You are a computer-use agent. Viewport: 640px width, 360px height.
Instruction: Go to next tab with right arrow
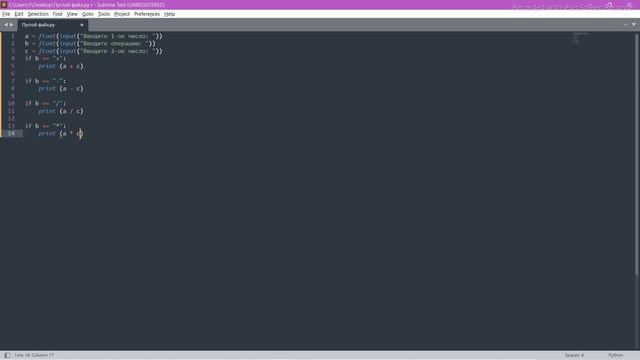click(x=11, y=25)
